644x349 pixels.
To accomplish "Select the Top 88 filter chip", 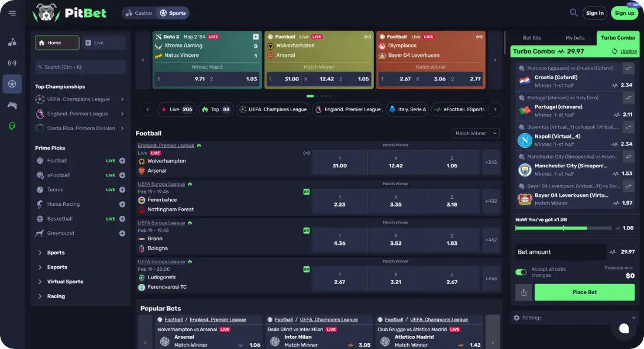I will coord(216,109).
